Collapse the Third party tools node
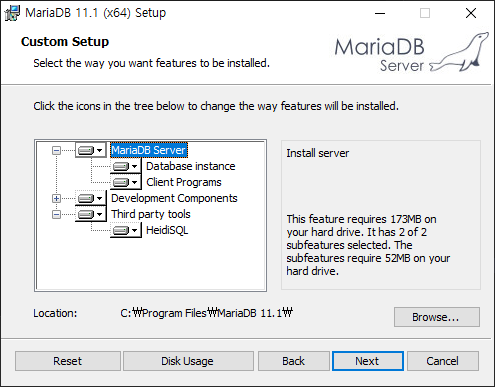This screenshot has width=495, height=387. [x=56, y=214]
